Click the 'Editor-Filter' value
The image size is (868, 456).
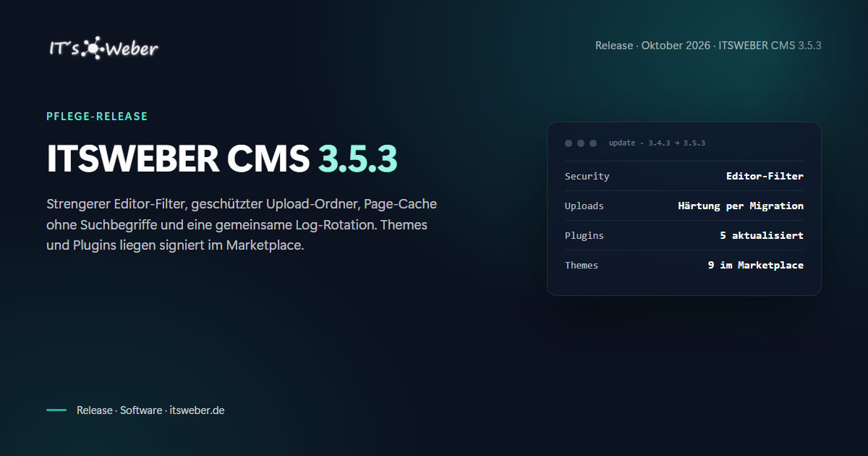[x=765, y=176]
